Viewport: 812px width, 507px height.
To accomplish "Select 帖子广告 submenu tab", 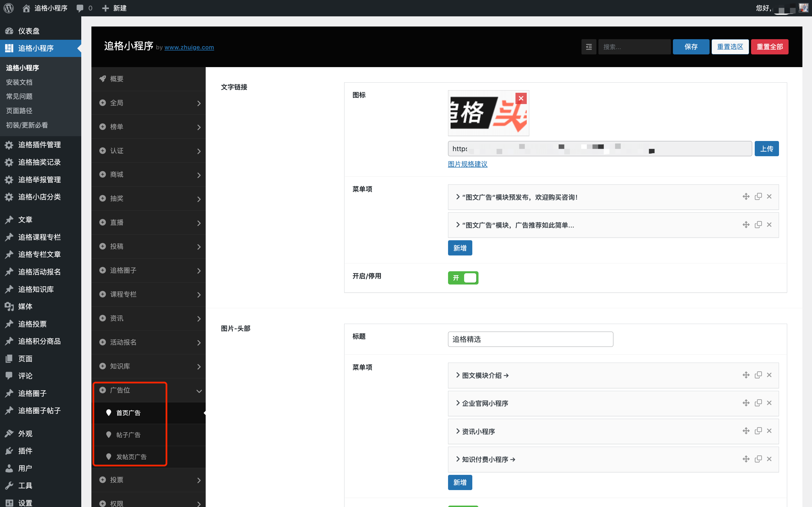I will click(x=148, y=435).
